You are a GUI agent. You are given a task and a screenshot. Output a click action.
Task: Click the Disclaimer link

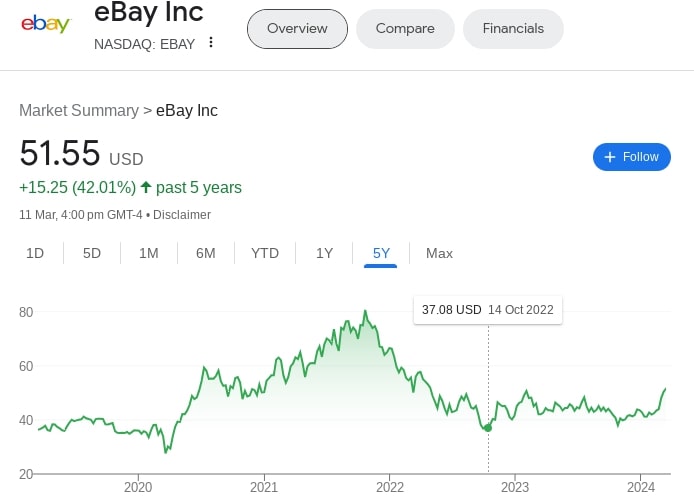click(x=182, y=214)
